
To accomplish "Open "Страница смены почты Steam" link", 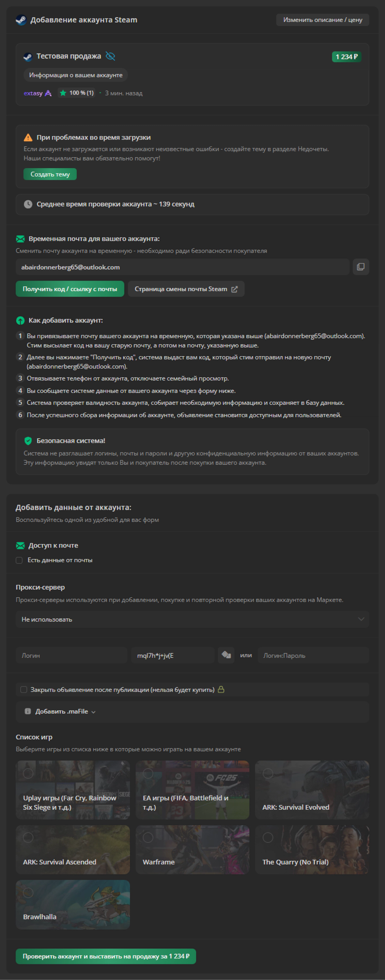I will click(186, 289).
